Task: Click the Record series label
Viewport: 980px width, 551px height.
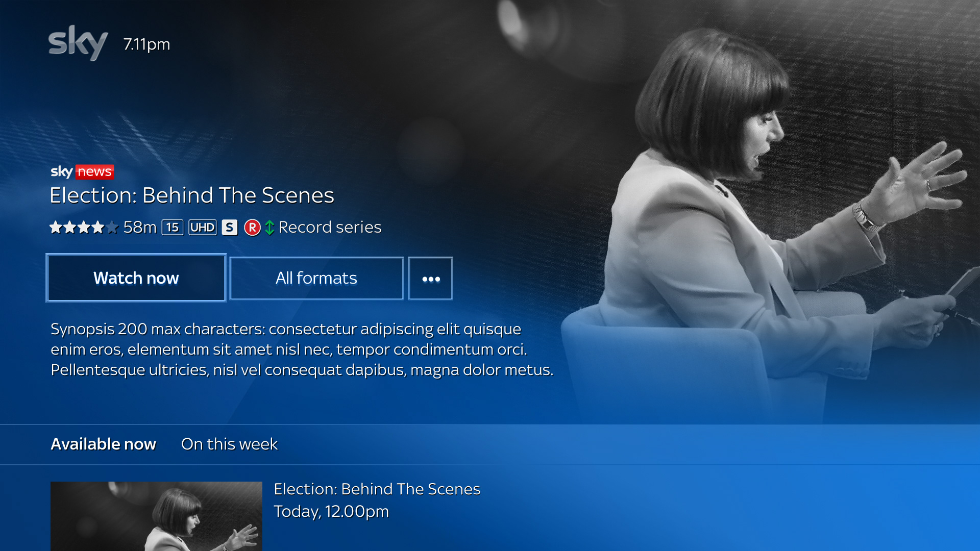Action: click(330, 227)
